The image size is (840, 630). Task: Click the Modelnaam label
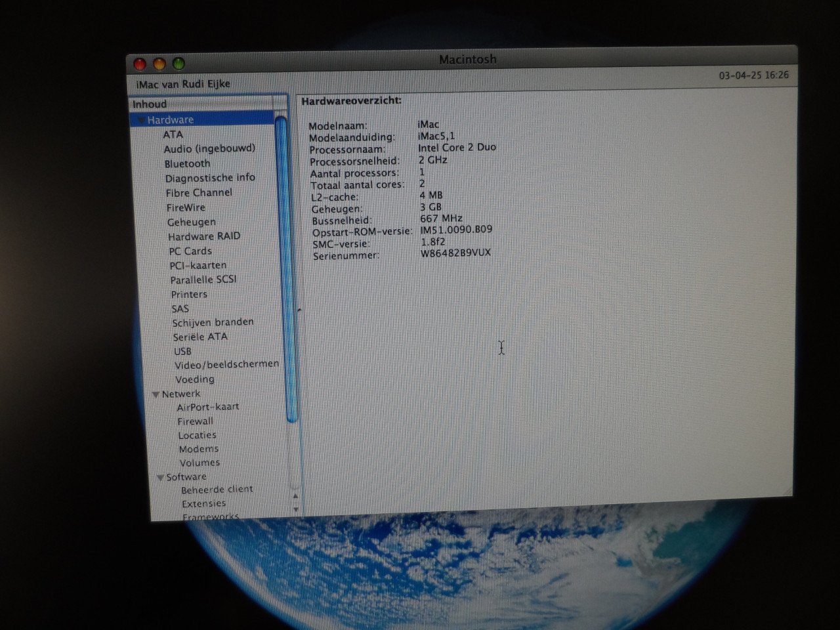click(x=338, y=126)
